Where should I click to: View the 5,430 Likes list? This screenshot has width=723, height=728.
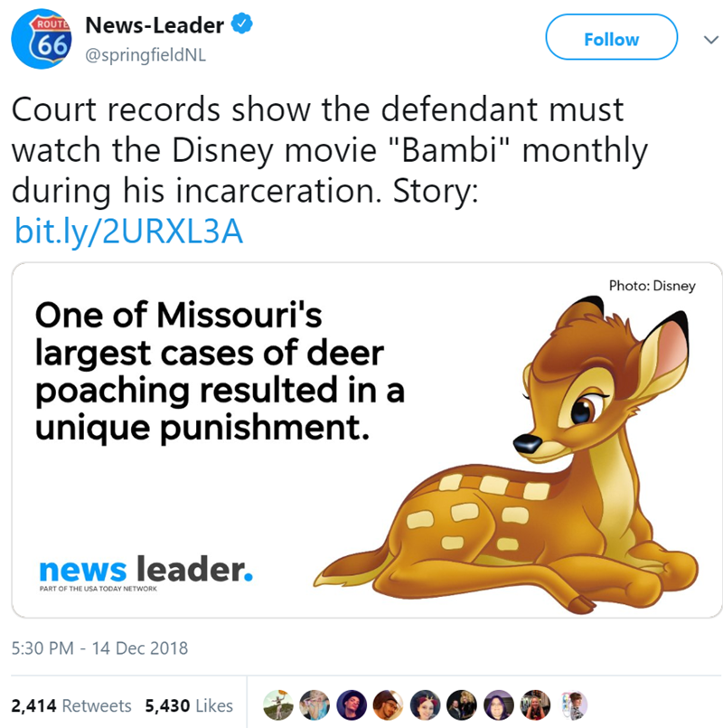click(x=189, y=705)
